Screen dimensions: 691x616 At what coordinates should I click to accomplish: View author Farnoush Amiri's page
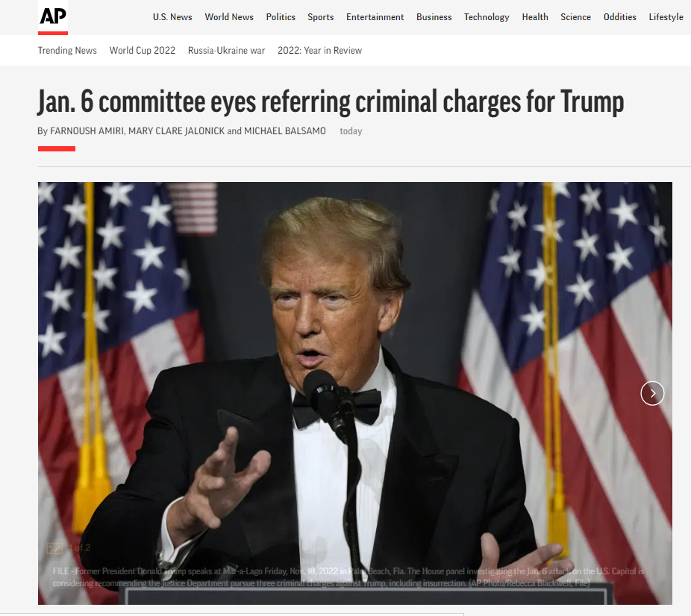(x=87, y=131)
